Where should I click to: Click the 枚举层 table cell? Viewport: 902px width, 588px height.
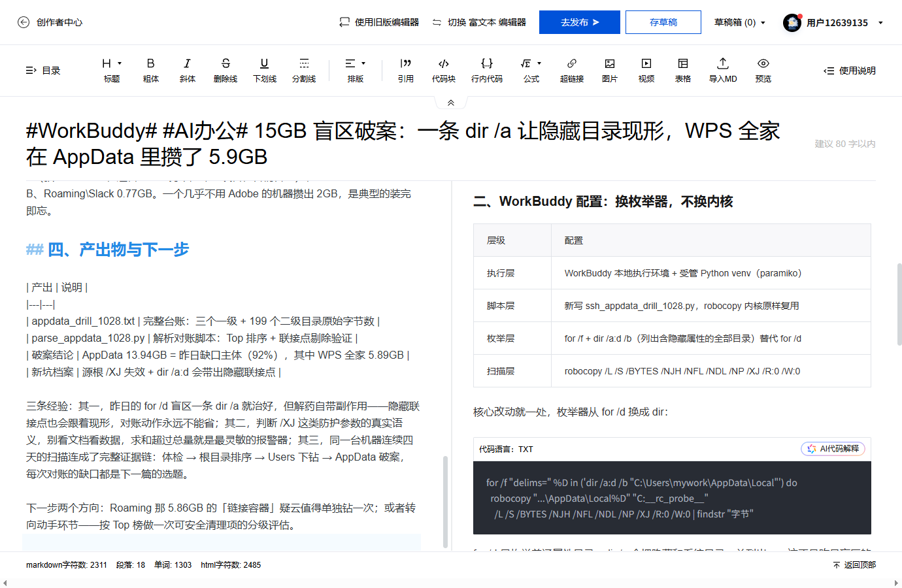[x=512, y=338]
